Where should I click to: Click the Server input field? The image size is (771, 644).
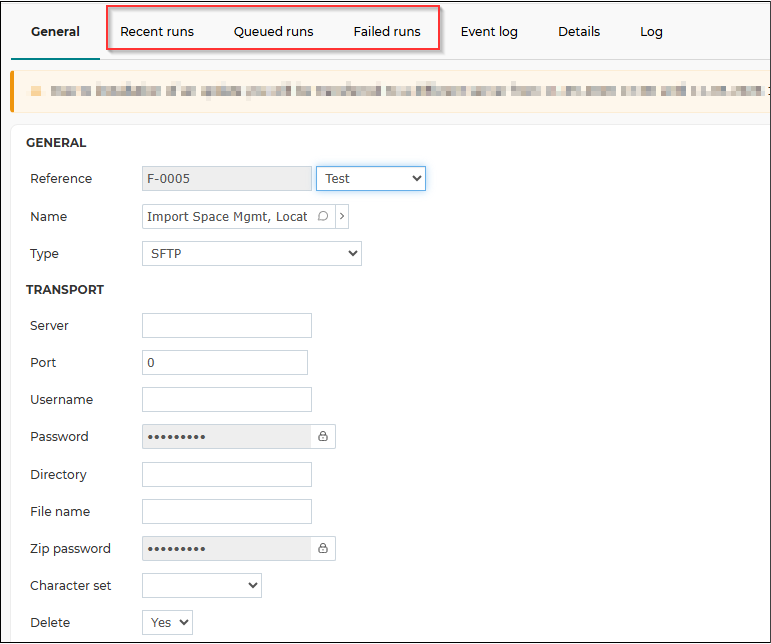point(227,325)
